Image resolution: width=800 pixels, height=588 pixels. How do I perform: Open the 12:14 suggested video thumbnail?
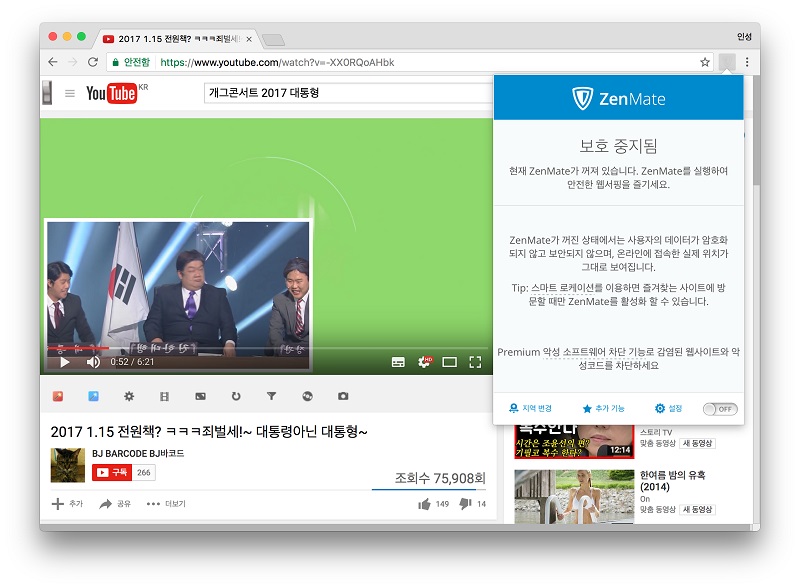[574, 442]
